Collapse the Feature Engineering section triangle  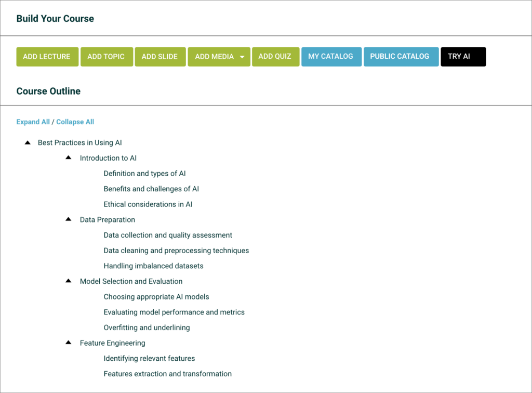(x=68, y=343)
